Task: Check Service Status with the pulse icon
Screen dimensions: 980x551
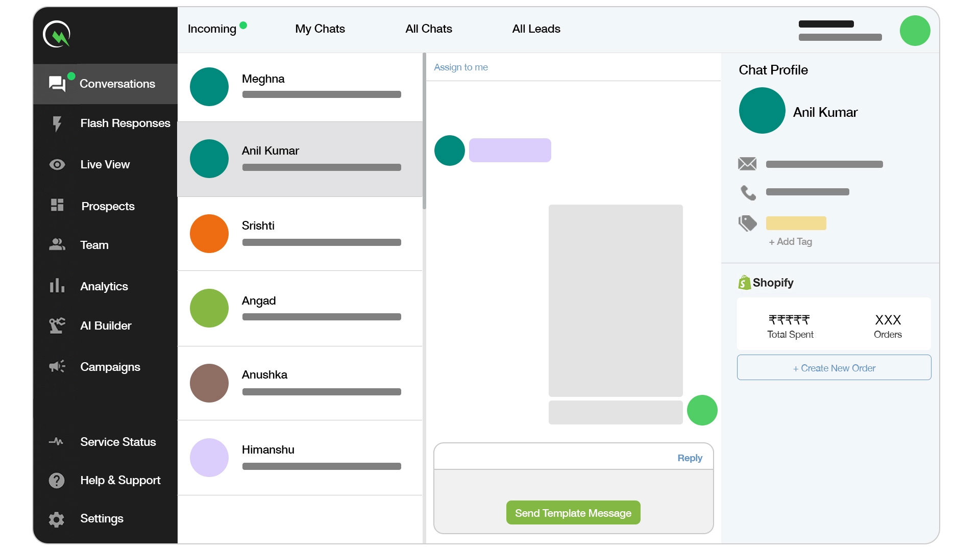Action: pos(56,441)
